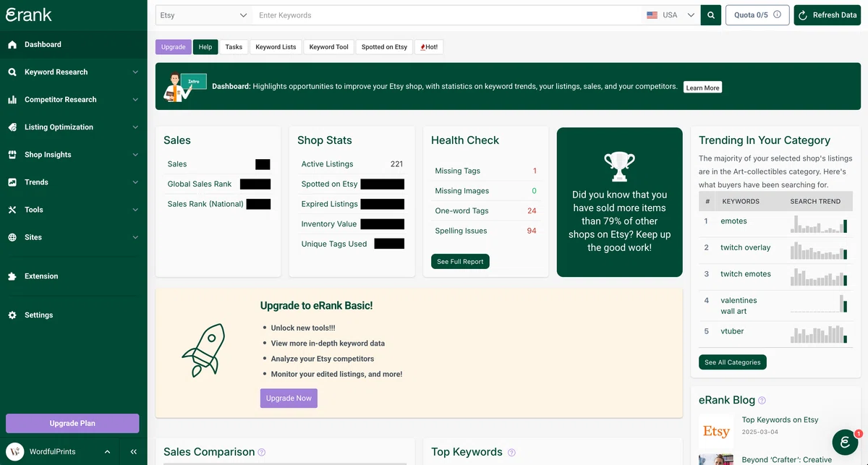The width and height of the screenshot is (868, 465).
Task: Click the Learn More button
Action: coord(702,88)
